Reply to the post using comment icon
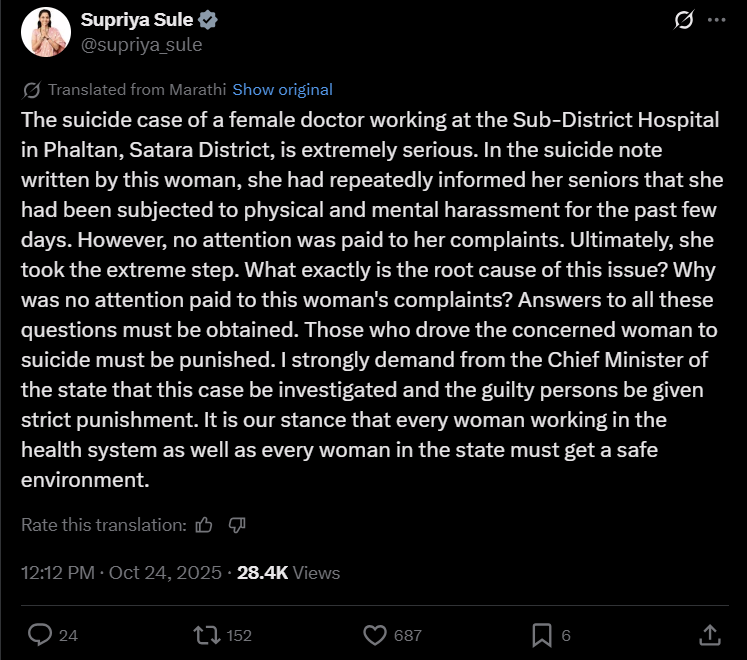 [x=40, y=635]
